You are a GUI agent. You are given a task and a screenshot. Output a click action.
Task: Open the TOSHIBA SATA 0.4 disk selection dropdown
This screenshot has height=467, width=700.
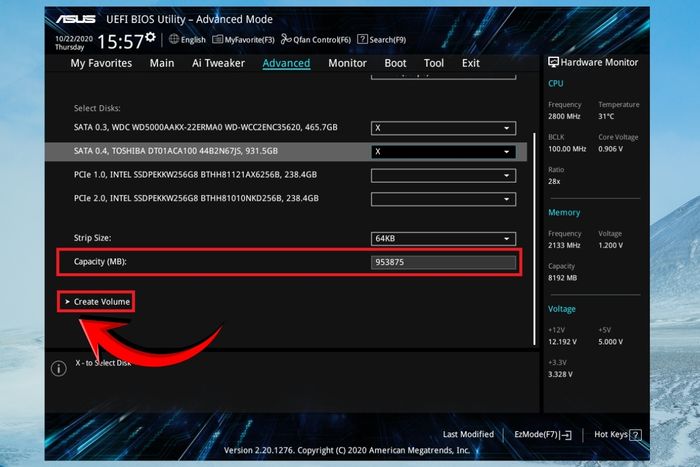pyautogui.click(x=443, y=152)
